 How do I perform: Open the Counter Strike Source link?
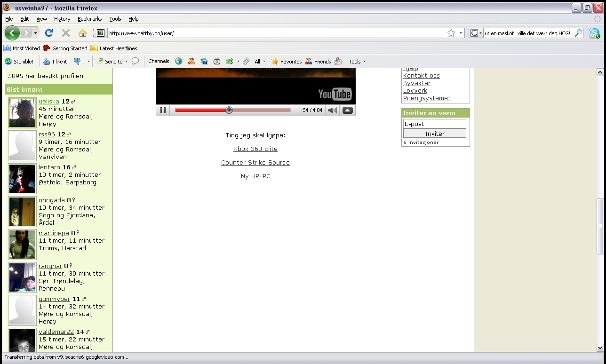[x=255, y=162]
